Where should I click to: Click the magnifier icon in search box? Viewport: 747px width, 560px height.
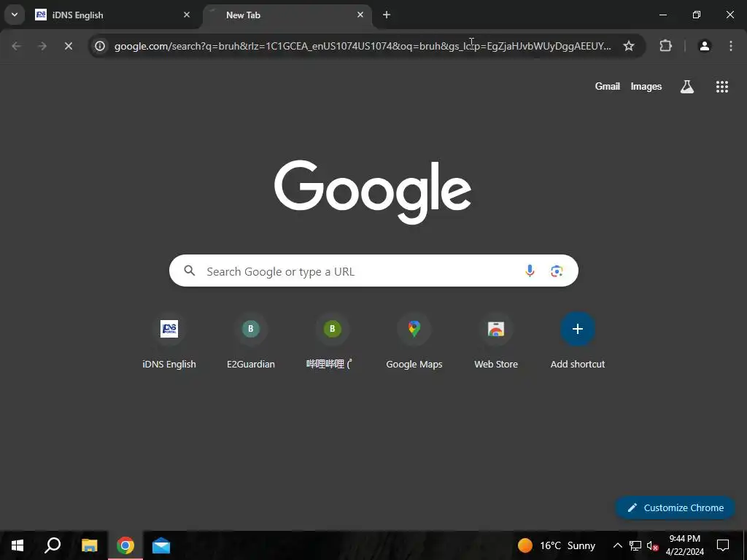(190, 271)
